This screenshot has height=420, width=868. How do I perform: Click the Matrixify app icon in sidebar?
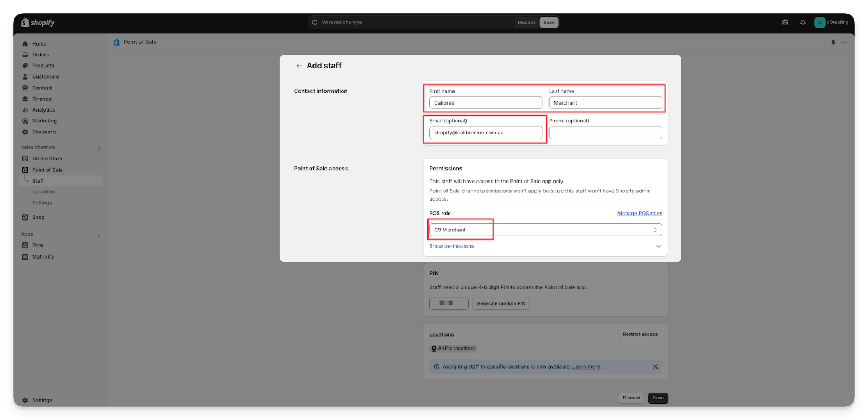(x=25, y=257)
